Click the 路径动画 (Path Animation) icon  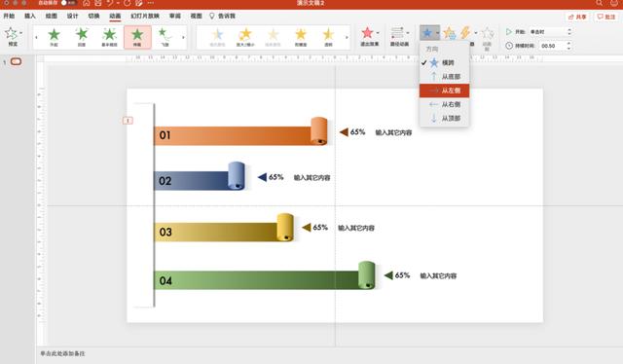[x=397, y=33]
